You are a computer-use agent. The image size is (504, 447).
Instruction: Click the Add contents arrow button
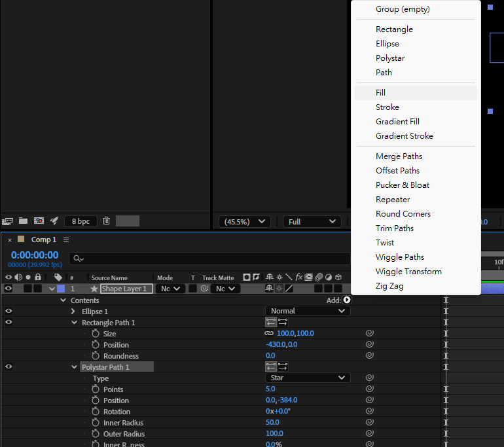pyautogui.click(x=347, y=300)
